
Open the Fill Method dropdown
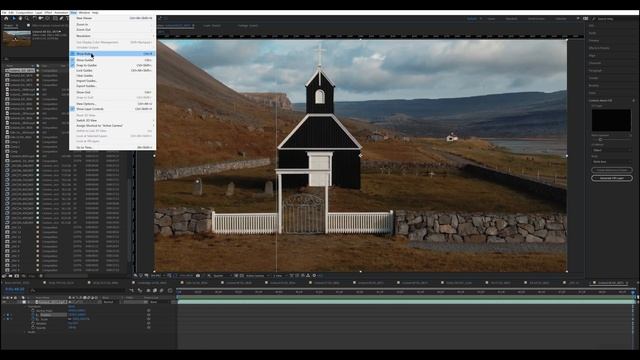pyautogui.click(x=611, y=150)
